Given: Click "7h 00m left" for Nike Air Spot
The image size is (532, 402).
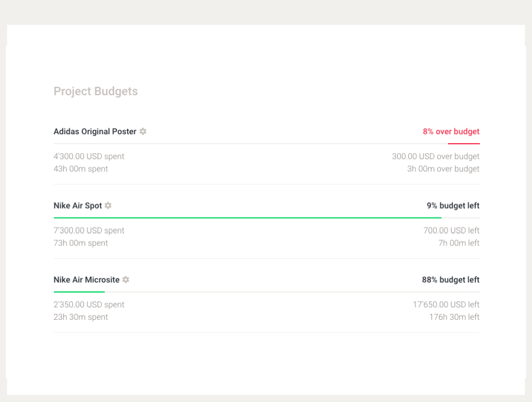Looking at the screenshot, I should (x=459, y=242).
